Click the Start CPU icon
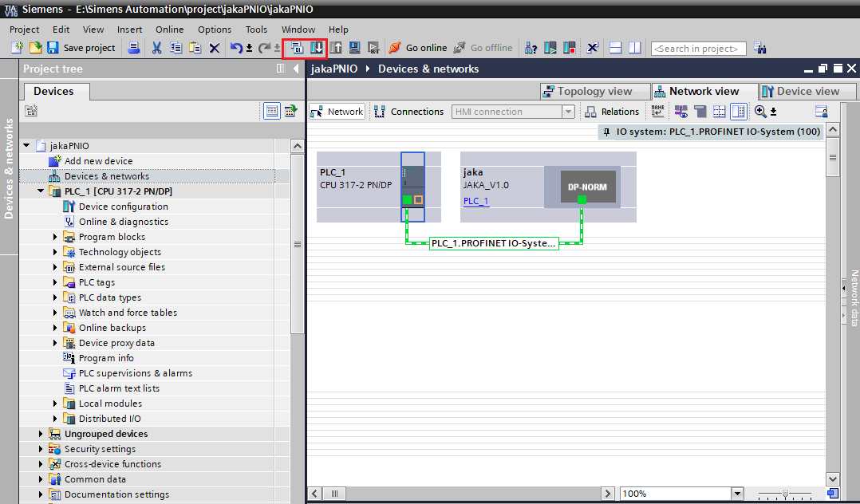The image size is (860, 504). pos(550,48)
